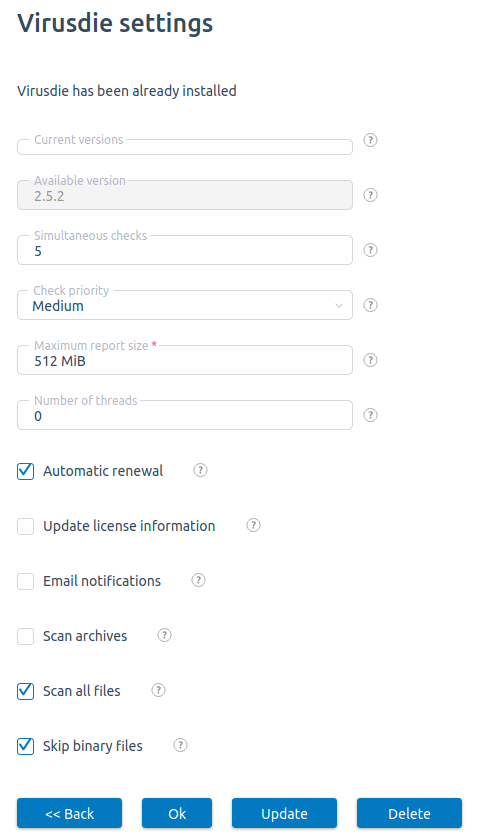The image size is (485, 840).
Task: Click help icon for Maximum report size
Action: (x=370, y=360)
